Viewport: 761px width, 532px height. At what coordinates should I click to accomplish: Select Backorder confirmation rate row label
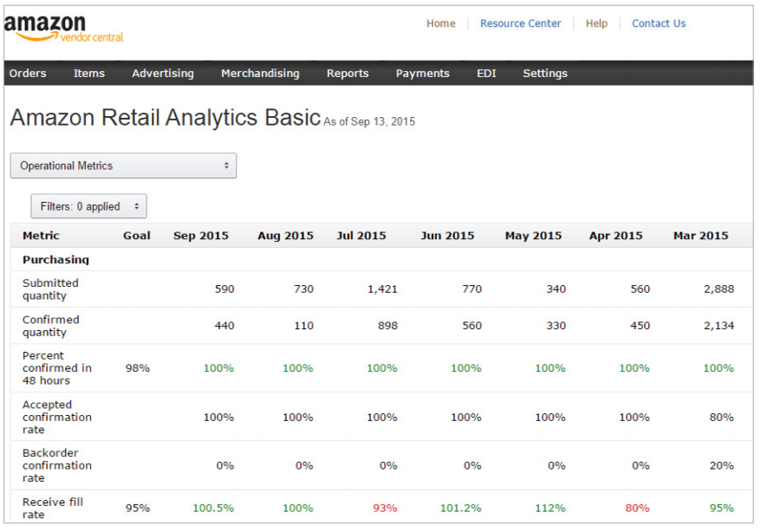click(57, 465)
